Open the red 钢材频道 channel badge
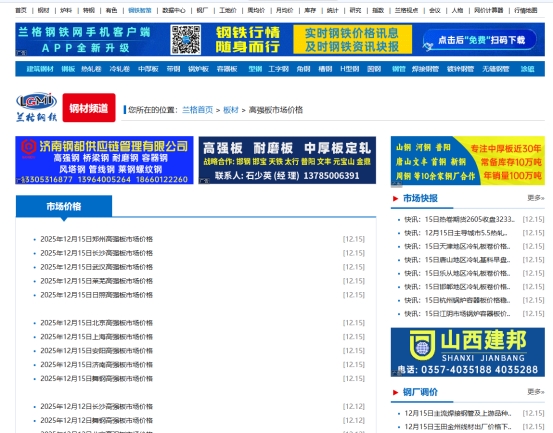 [89, 108]
